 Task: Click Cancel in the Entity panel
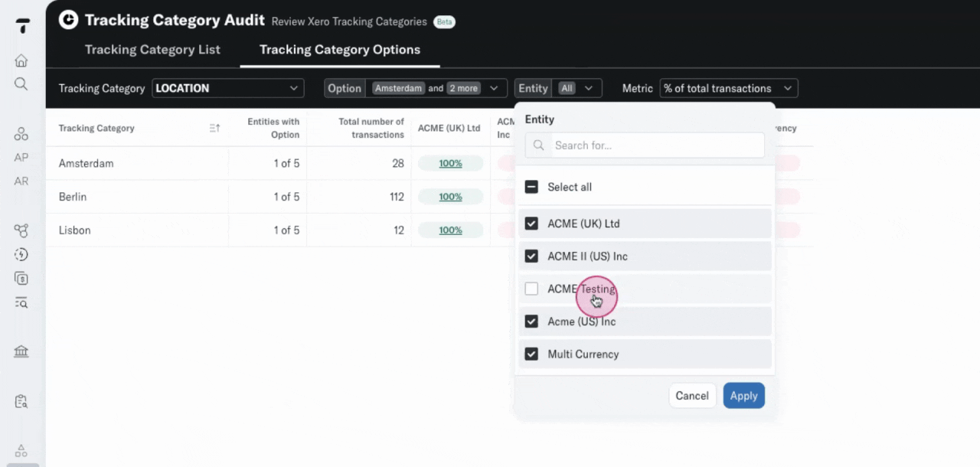(x=692, y=396)
